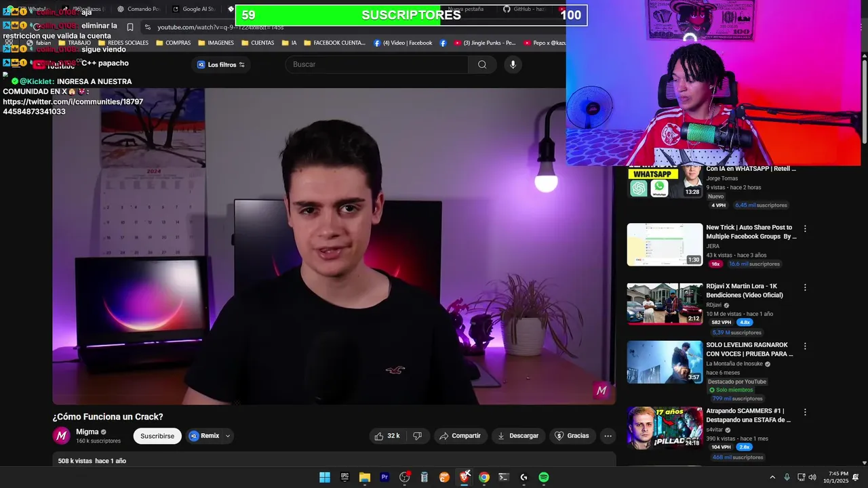Viewport: 868px width, 488px height.
Task: Open options menu for New Trick video
Action: (805, 229)
